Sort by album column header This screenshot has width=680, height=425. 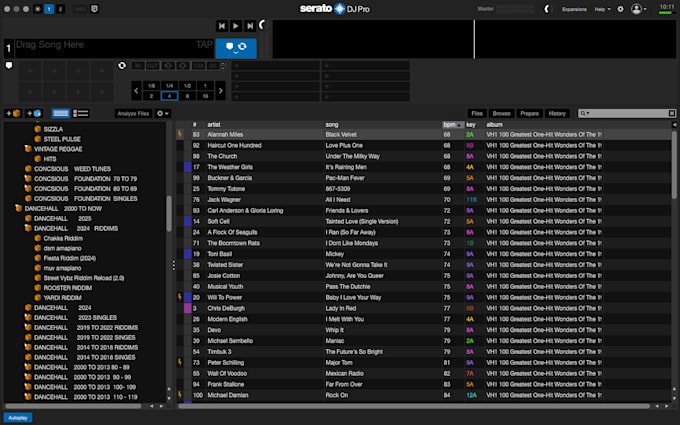pyautogui.click(x=494, y=124)
